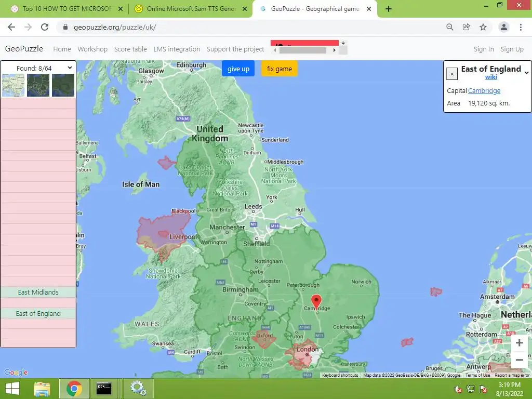
Task: Click the red Oxford puzzle piece
Action: [264, 340]
